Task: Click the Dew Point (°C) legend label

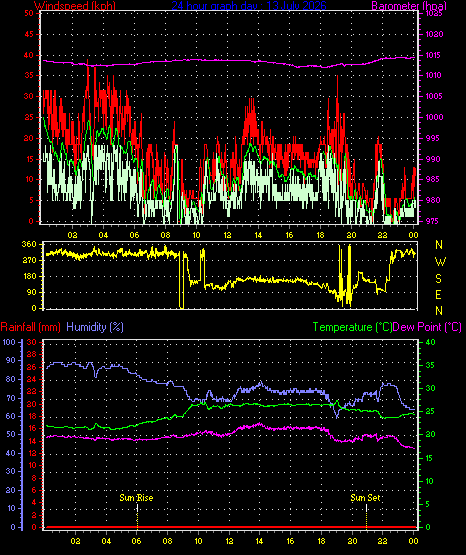Action: click(x=427, y=327)
